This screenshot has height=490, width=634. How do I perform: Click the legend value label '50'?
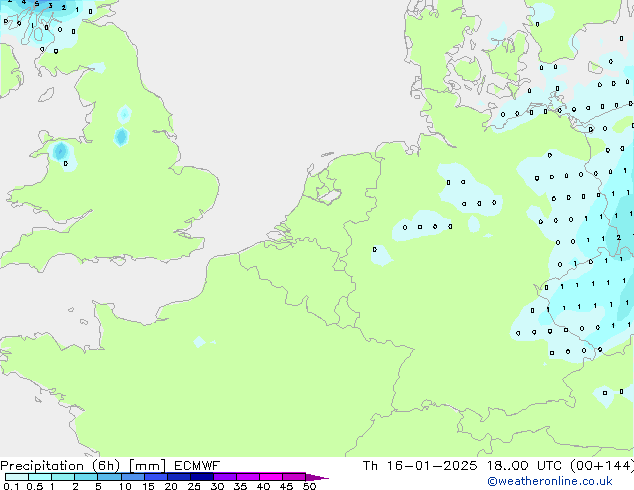tap(309, 486)
